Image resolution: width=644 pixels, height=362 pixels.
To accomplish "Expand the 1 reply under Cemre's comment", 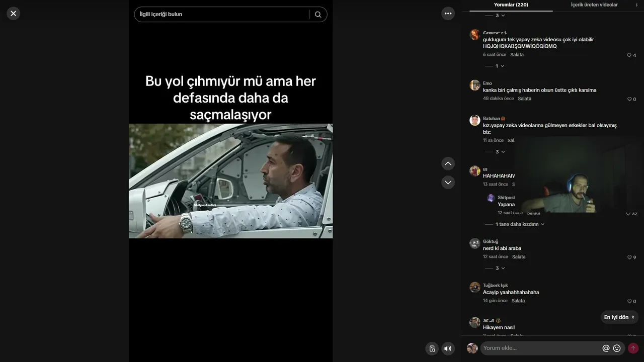I will click(495, 66).
